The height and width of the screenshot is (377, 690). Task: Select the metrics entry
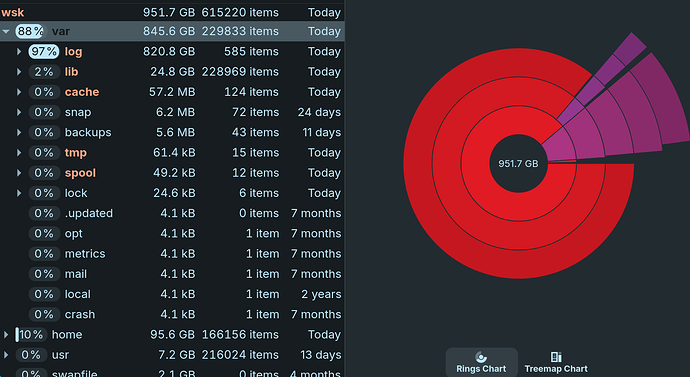coord(85,254)
